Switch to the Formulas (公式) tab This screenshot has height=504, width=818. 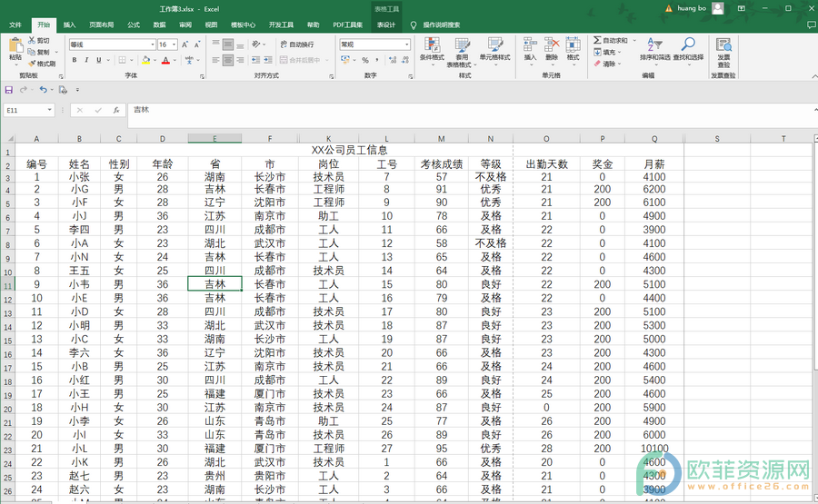pos(134,25)
